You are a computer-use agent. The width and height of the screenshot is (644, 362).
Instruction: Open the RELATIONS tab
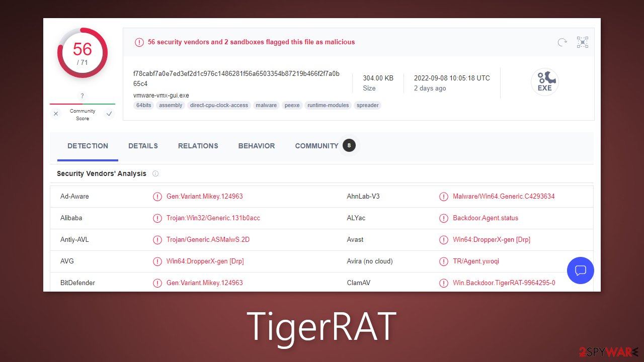pyautogui.click(x=198, y=146)
